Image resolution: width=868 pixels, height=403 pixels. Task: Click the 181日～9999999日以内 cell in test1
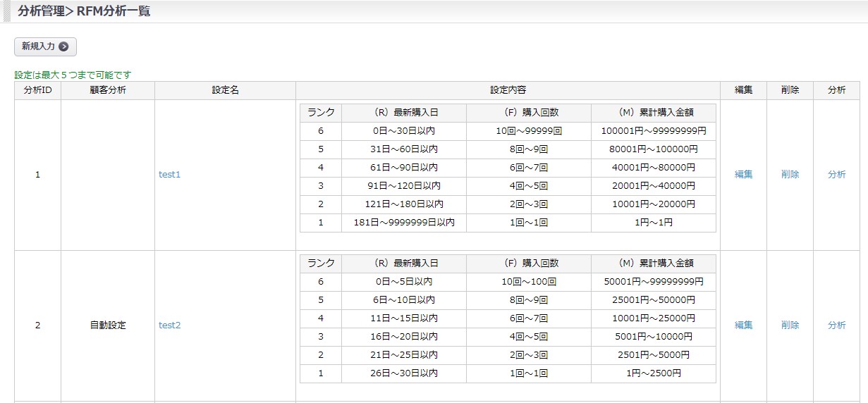coord(404,223)
